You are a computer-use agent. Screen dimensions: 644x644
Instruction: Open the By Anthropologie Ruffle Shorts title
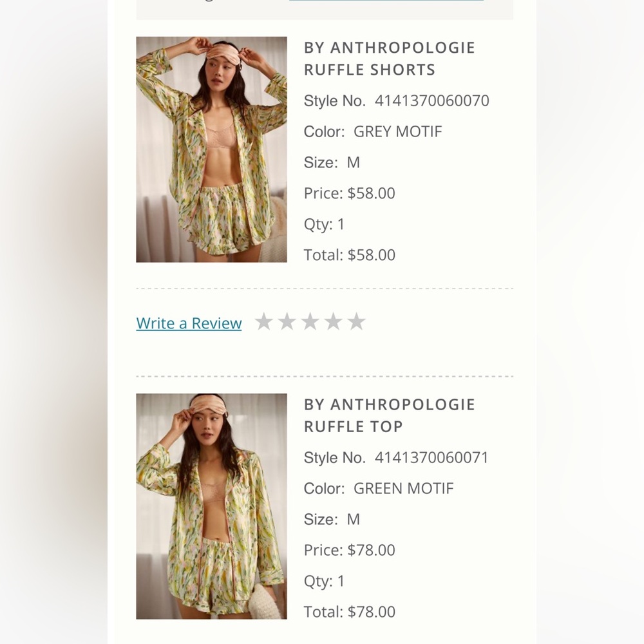389,58
